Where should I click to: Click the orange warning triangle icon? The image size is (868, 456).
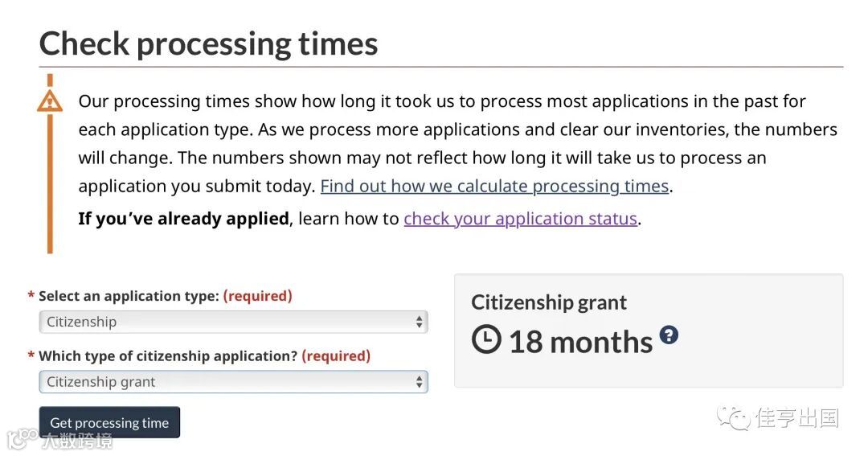coord(50,101)
